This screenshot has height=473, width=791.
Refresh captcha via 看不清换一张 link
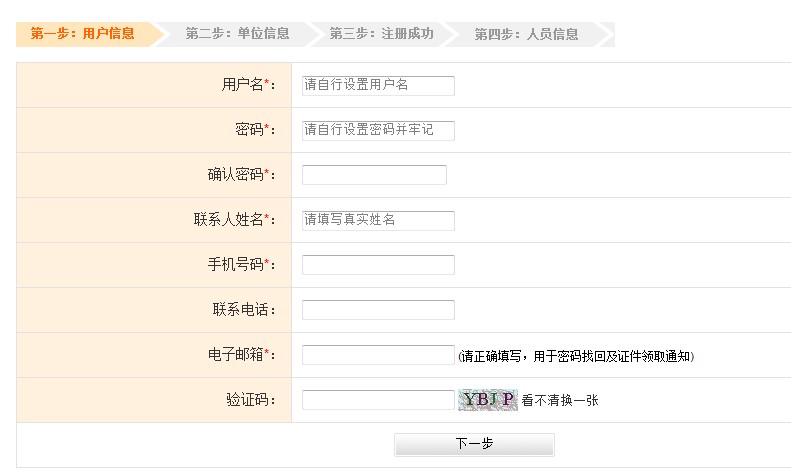click(x=560, y=401)
